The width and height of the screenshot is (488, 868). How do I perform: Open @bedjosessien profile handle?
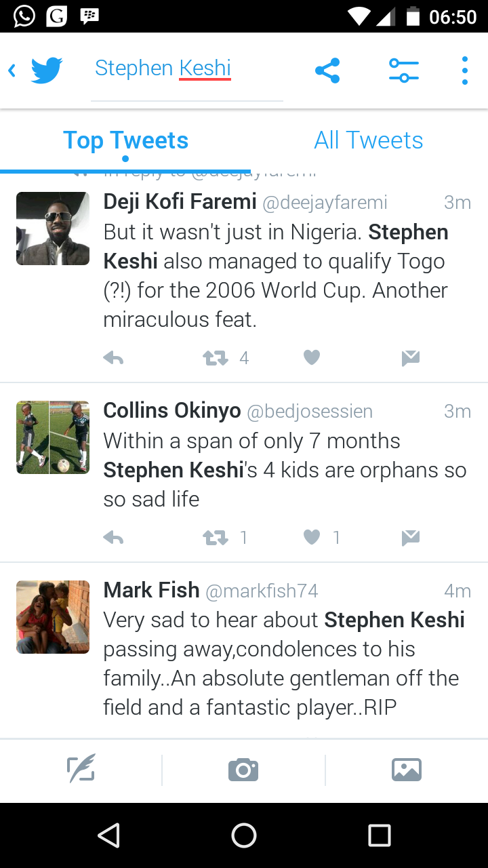309,412
